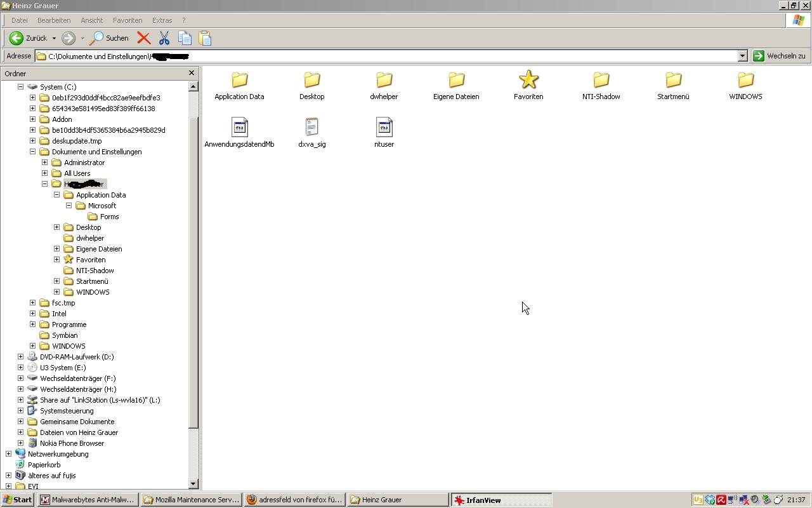Select the Favoriten star folder icon
The width and height of the screenshot is (812, 508).
(x=528, y=80)
